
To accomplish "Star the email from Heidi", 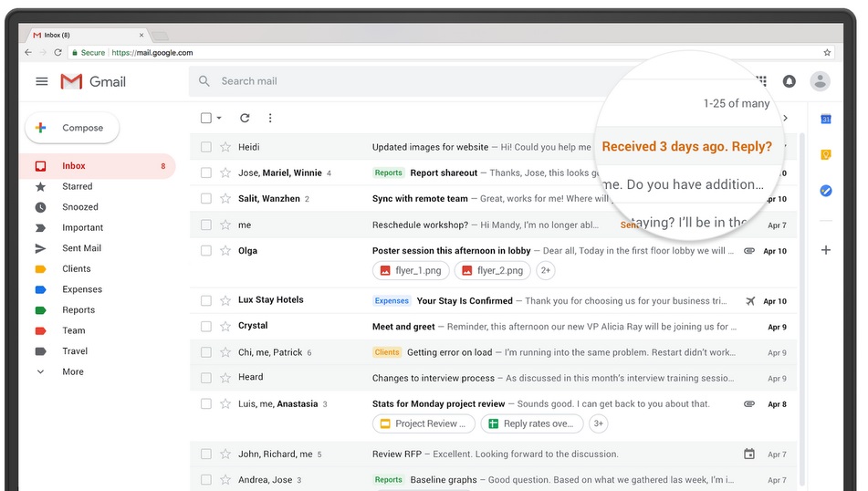I will coord(225,147).
